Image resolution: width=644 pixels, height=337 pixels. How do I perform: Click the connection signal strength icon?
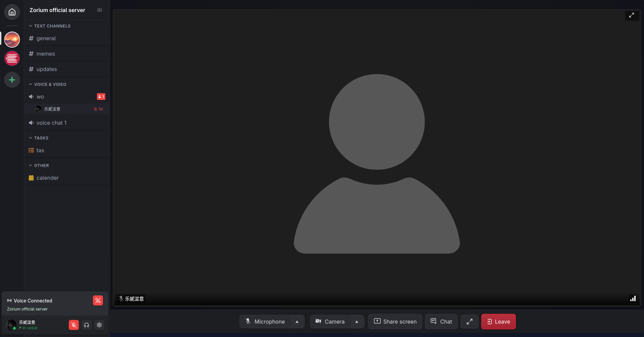pos(633,298)
